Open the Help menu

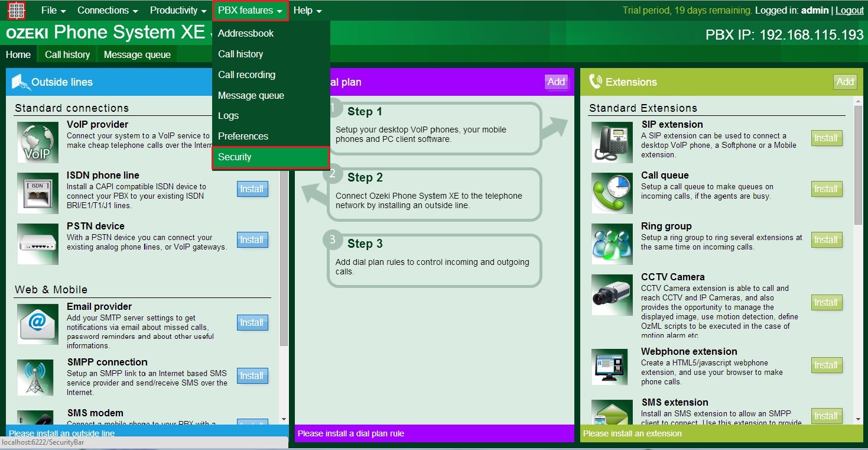click(x=307, y=11)
